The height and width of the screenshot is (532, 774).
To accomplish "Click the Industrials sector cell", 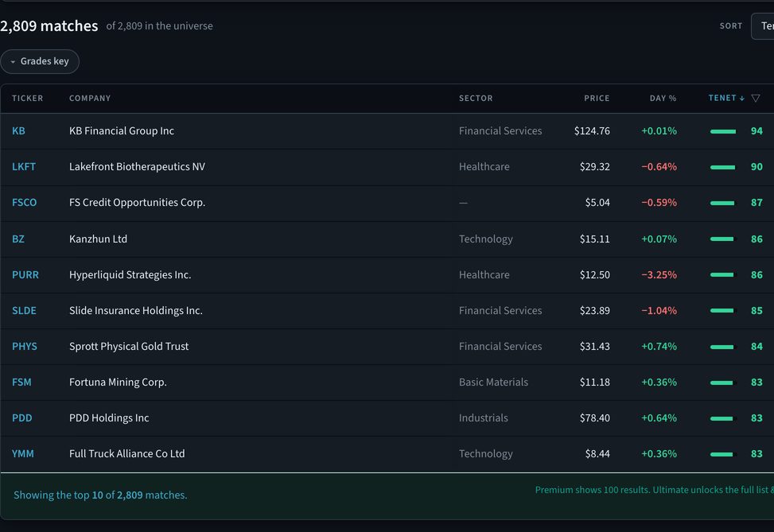I will (x=484, y=418).
